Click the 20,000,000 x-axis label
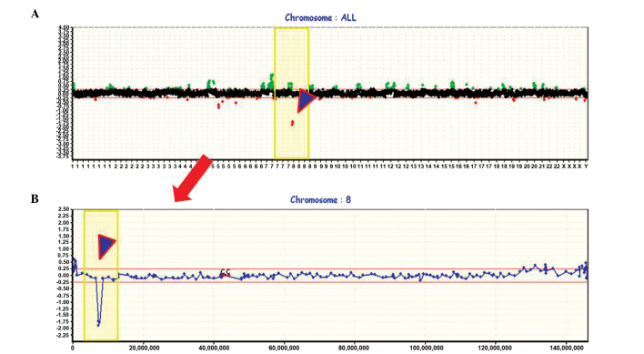 coord(144,349)
